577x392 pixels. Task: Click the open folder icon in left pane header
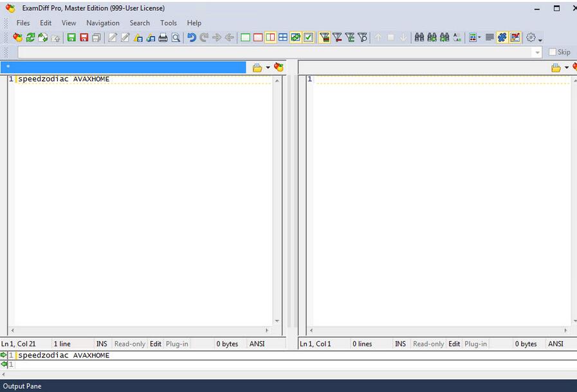coord(257,67)
